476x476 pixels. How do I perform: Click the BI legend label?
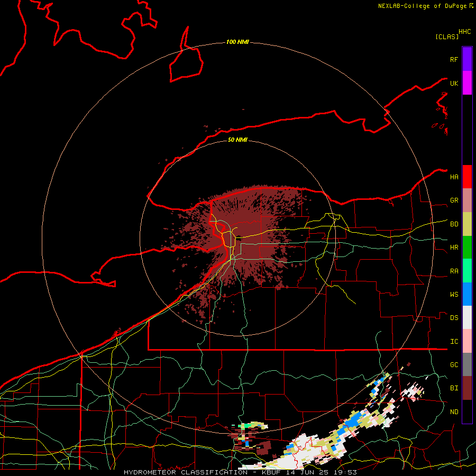point(454,388)
